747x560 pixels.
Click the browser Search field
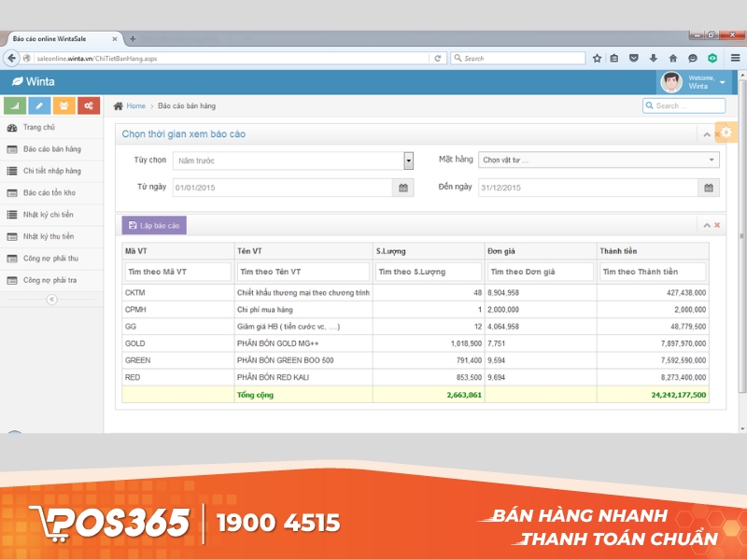[518, 58]
